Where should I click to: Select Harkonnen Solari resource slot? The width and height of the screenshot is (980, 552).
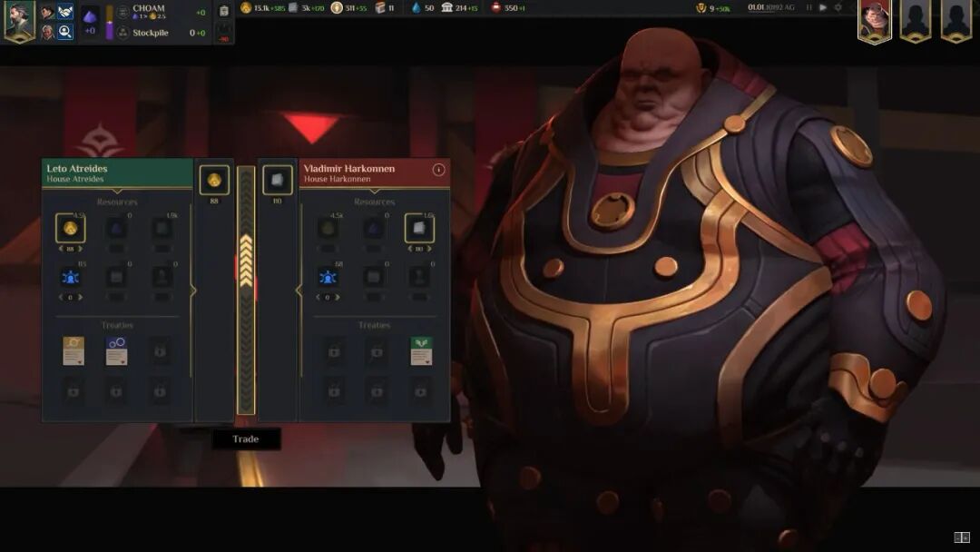pos(328,228)
